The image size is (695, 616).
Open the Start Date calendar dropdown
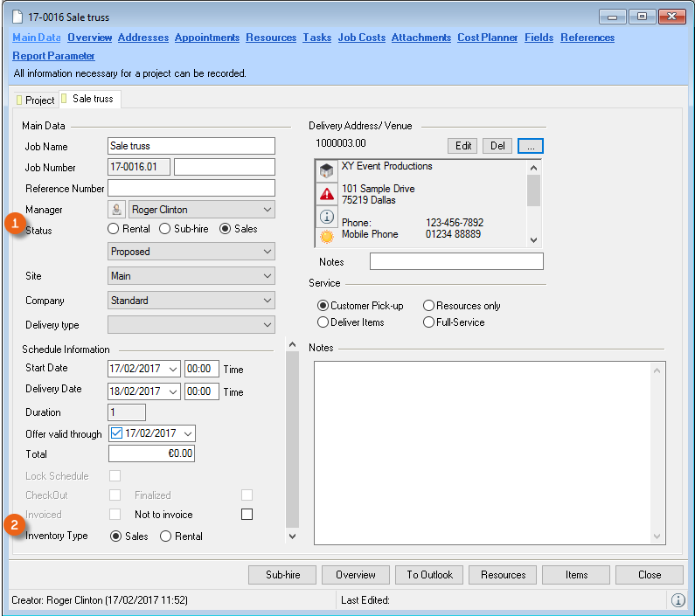171,369
